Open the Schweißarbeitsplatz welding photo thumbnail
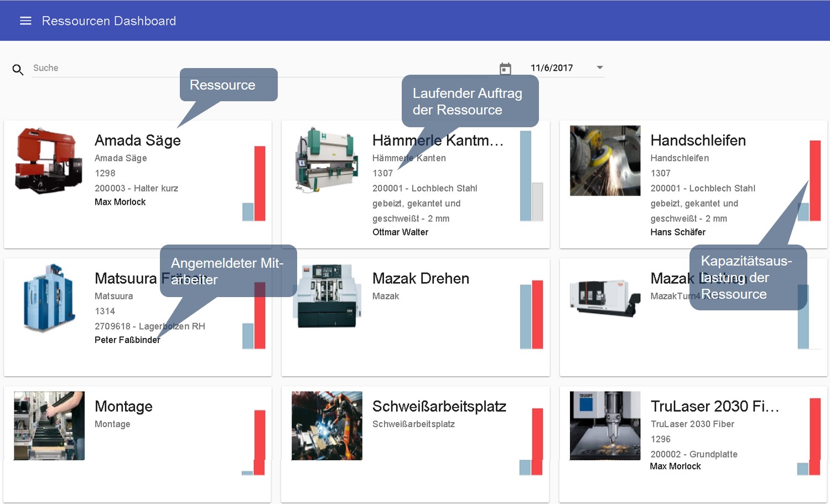The image size is (830, 504). pos(327,426)
